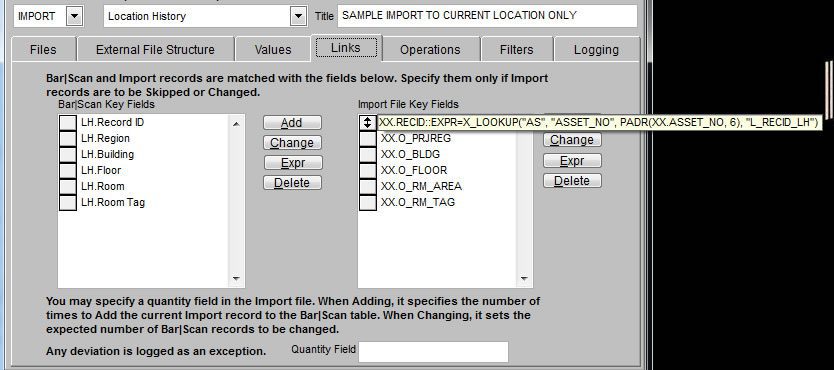Open the External File Structure tab
The height and width of the screenshot is (370, 834).
tap(155, 49)
